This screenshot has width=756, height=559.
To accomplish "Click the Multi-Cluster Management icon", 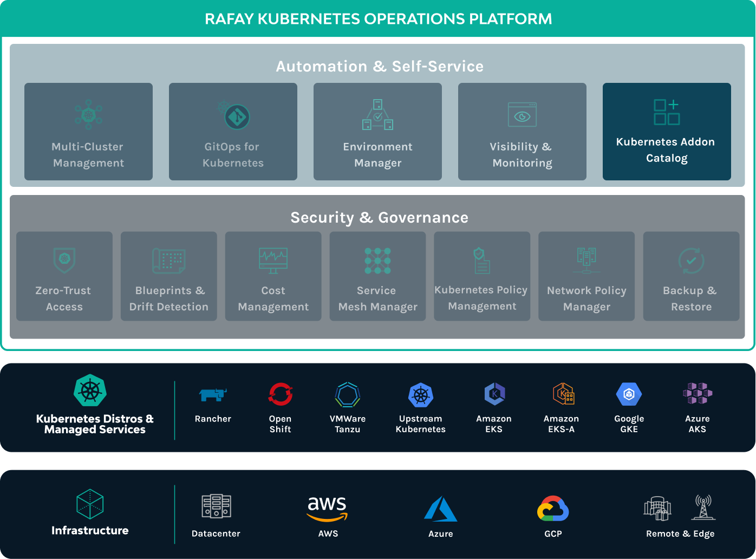I will click(x=88, y=114).
